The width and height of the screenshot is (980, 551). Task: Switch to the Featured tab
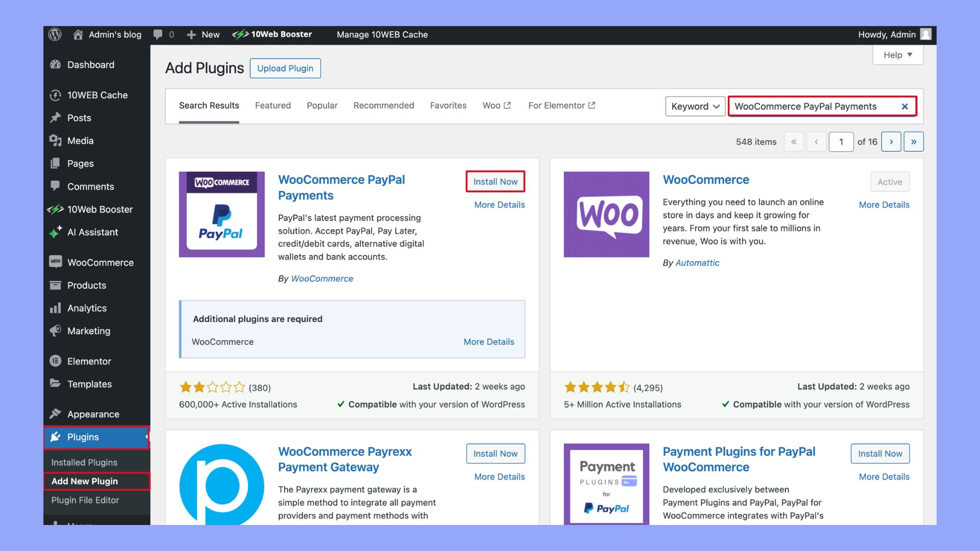(x=273, y=106)
